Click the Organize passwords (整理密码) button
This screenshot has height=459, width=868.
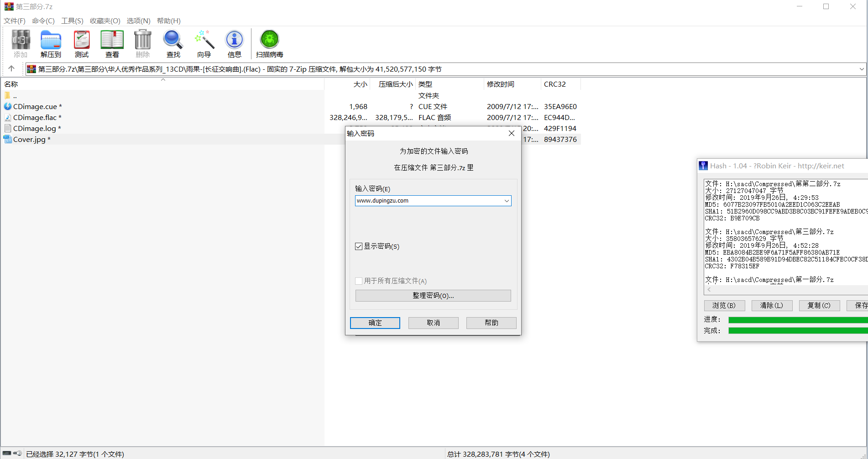[433, 296]
